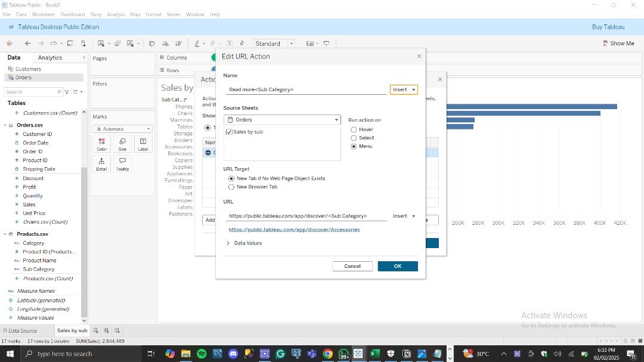Viewport: 644px width, 362px height.
Task: Click the Sort Descending toolbar icon
Action: (178, 43)
